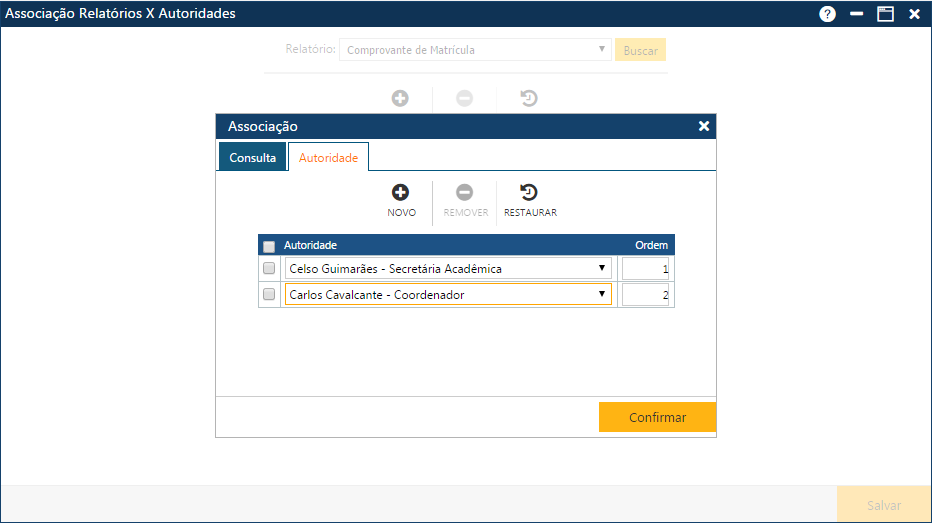
Task: Open the Relatório Comprovante de Matrícula dropdown
Action: [x=475, y=50]
